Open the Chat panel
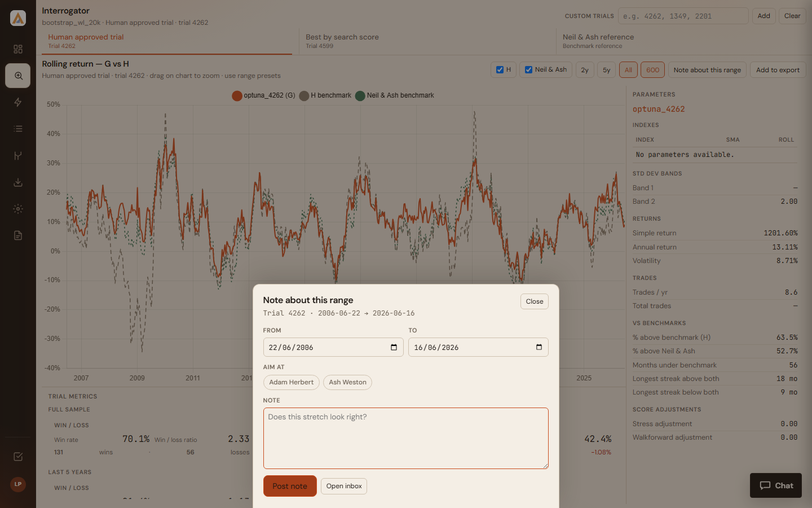Image resolution: width=812 pixels, height=508 pixels. [x=776, y=485]
